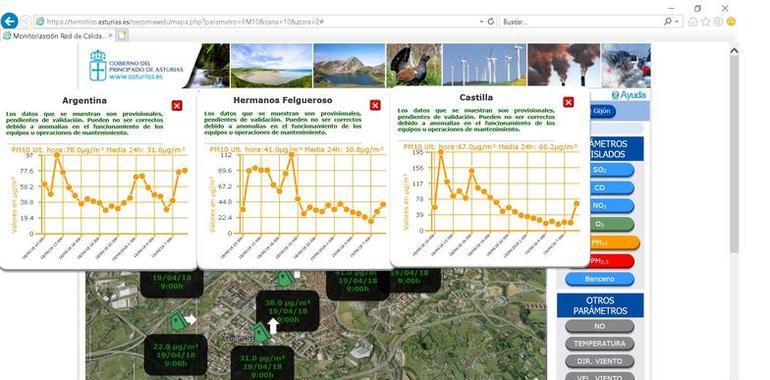Click the home icon in browser toolbar
770x380 pixels.
click(x=693, y=22)
